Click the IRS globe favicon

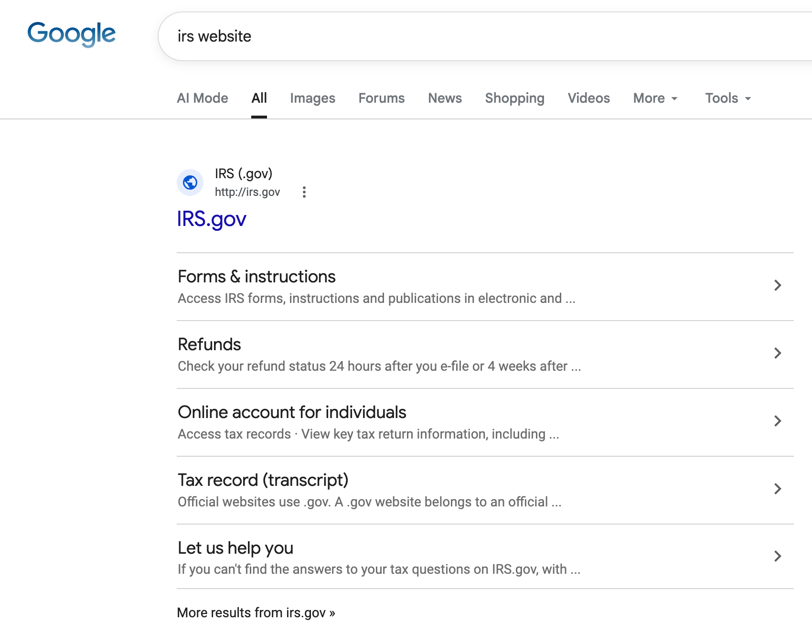190,182
